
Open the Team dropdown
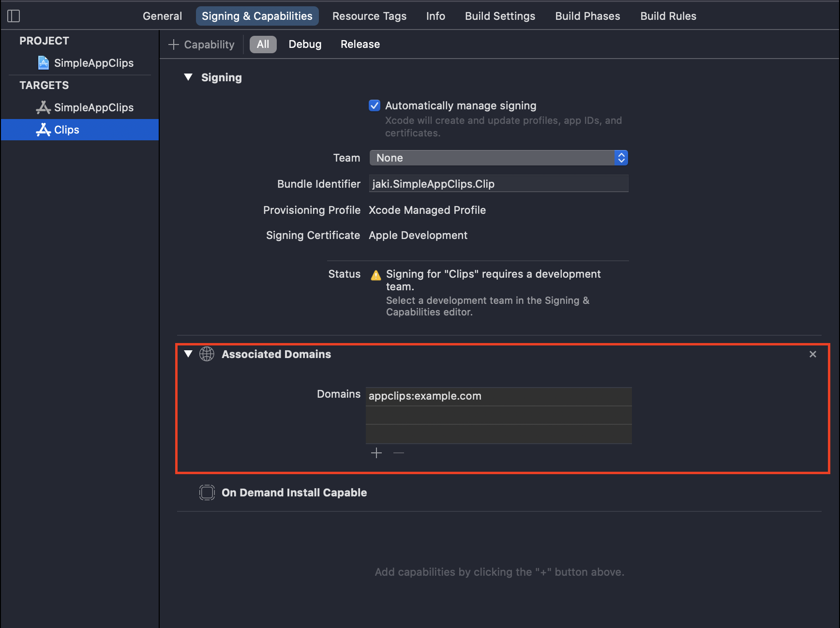click(x=498, y=158)
